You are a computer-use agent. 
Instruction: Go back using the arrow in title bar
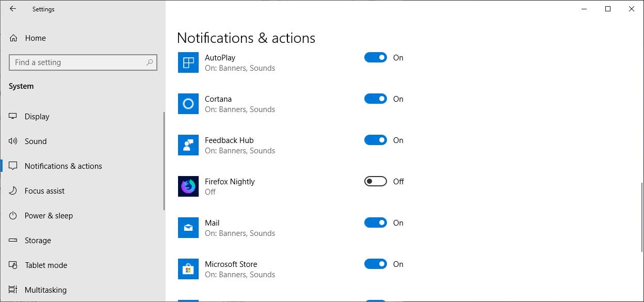13,9
